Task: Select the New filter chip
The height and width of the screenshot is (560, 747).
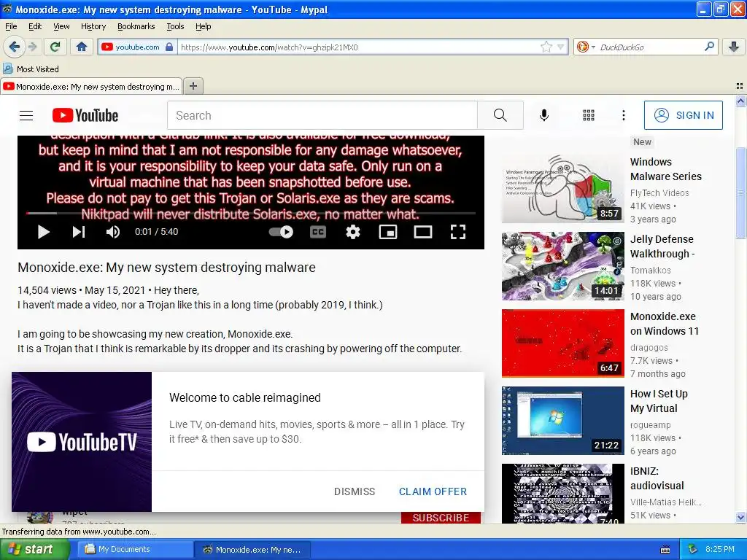Action: pyautogui.click(x=642, y=142)
